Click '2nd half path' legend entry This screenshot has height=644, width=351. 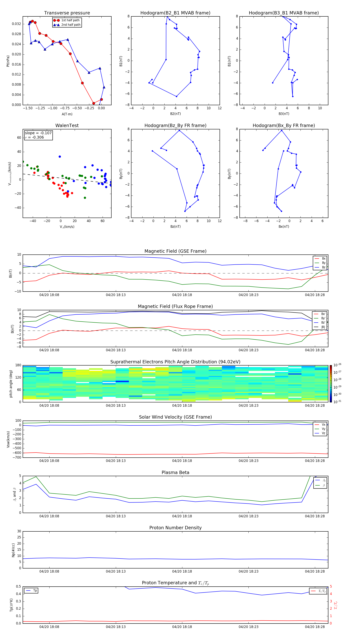click(x=67, y=25)
